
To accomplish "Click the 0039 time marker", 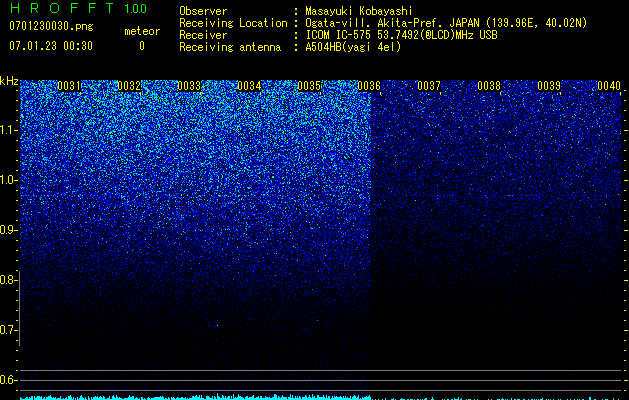I will click(549, 86).
